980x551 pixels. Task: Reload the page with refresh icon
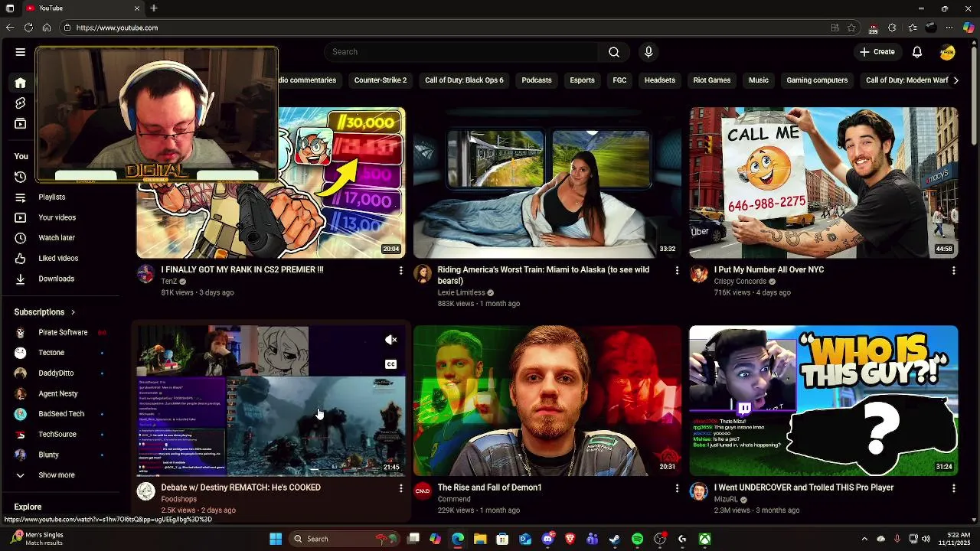[x=28, y=28]
